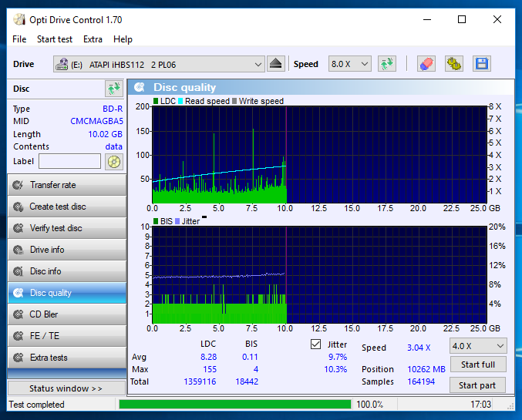Click the BIS total 18442
This screenshot has height=420, width=522.
point(247,381)
